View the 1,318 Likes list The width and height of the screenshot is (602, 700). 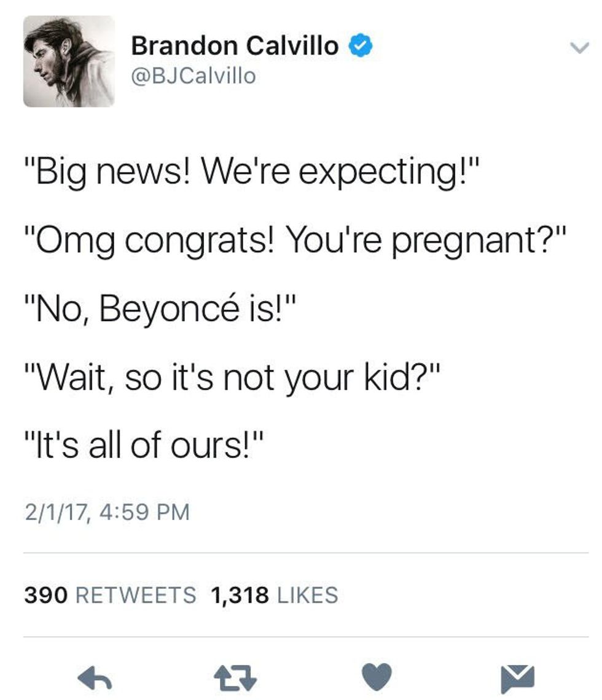pyautogui.click(x=274, y=594)
